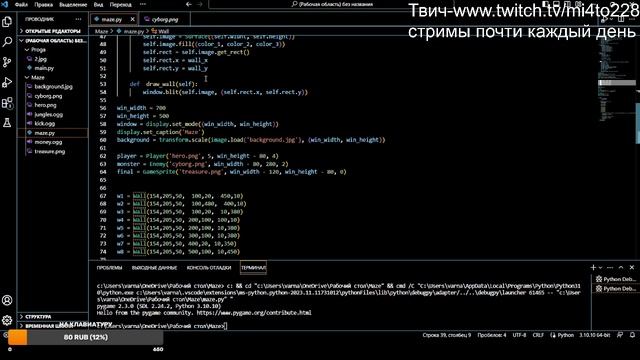The height and width of the screenshot is (360, 640).
Task: Expand the СТРУКТУРА outline section
Action: click(38, 317)
